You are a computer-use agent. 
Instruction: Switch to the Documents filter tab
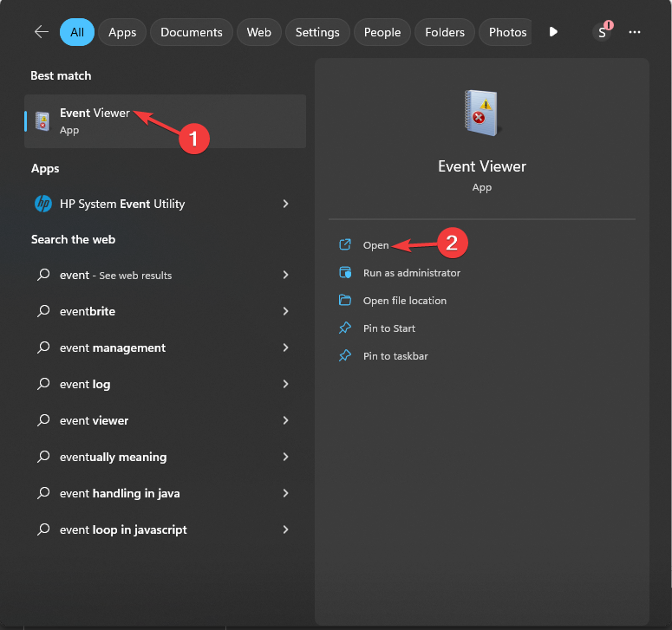tap(191, 32)
